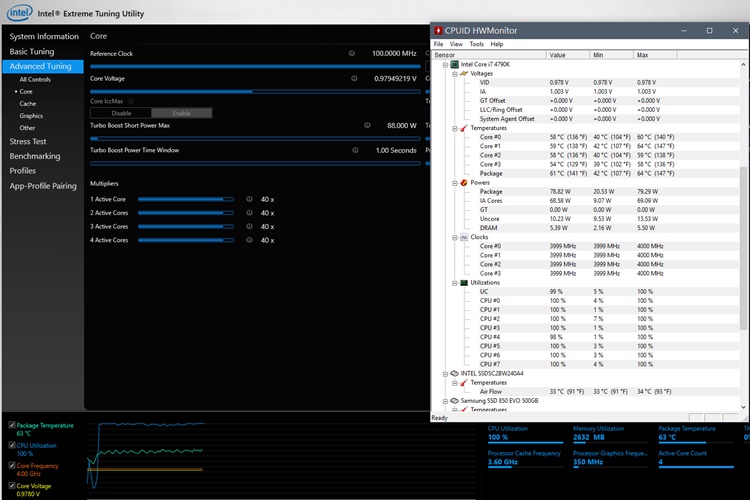Collapse Temperatures under the INTEL SSD
The width and height of the screenshot is (750, 500).
(455, 383)
